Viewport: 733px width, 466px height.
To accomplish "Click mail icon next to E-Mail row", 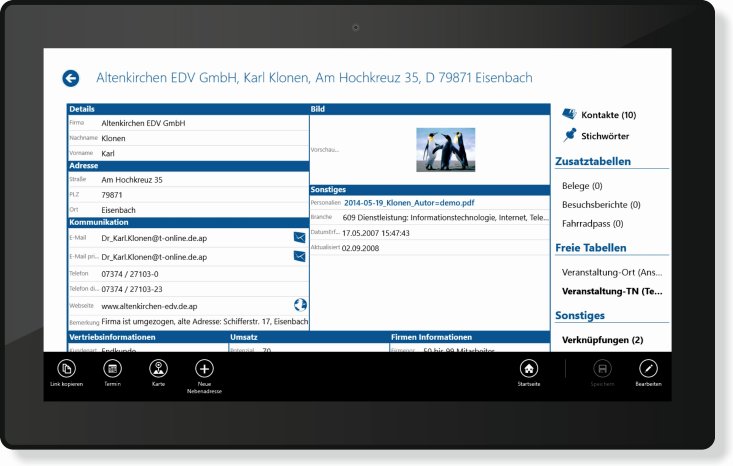I will (x=299, y=237).
